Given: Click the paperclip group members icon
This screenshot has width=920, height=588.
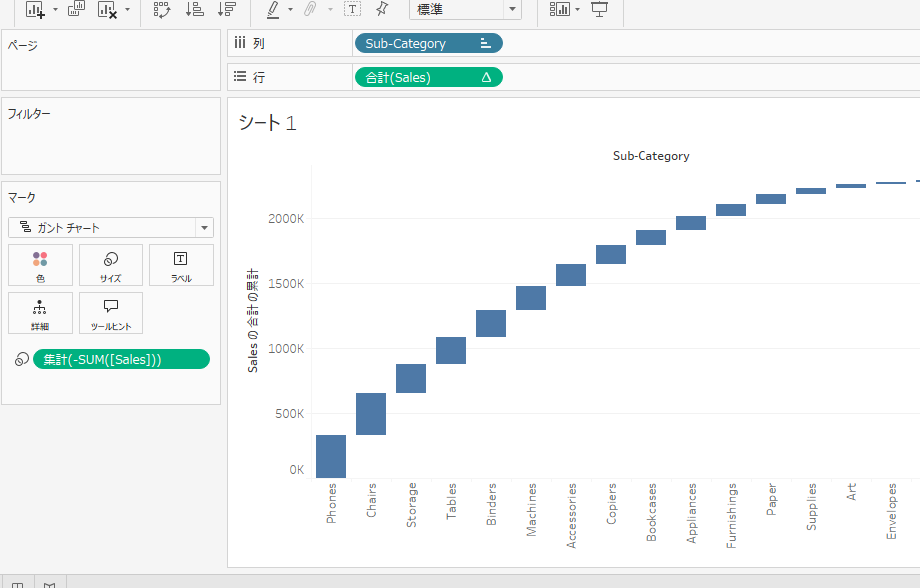Looking at the screenshot, I should 310,9.
